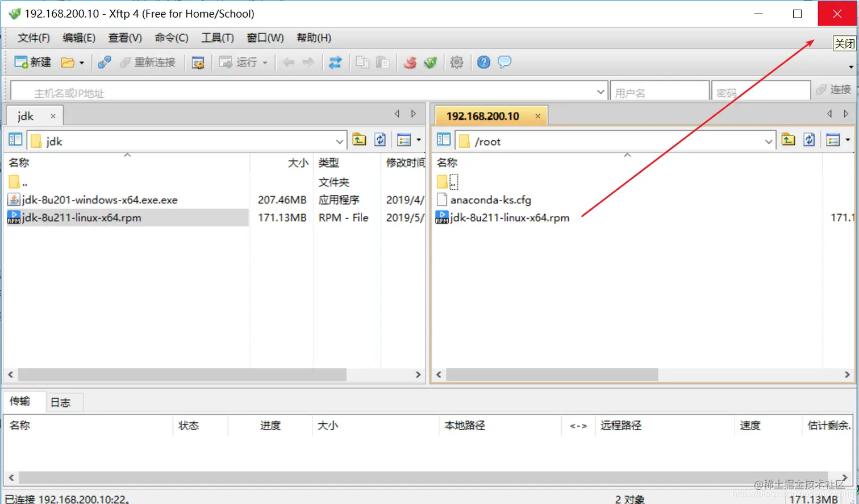
Task: Click the parent folder '..' in local pane
Action: click(18, 182)
